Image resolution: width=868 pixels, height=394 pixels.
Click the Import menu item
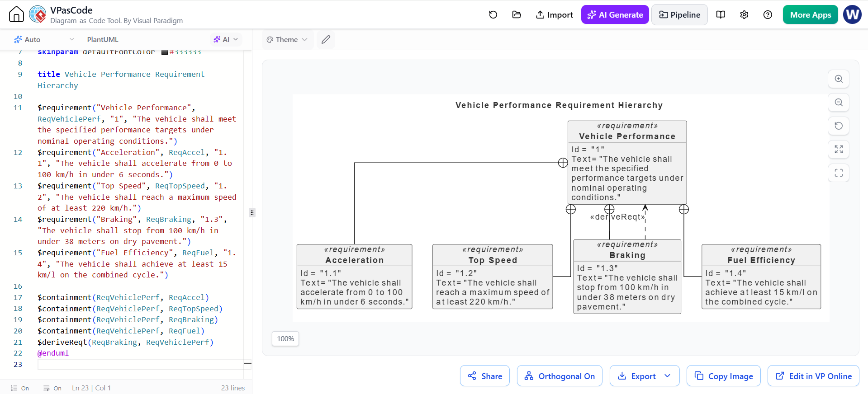click(x=554, y=15)
